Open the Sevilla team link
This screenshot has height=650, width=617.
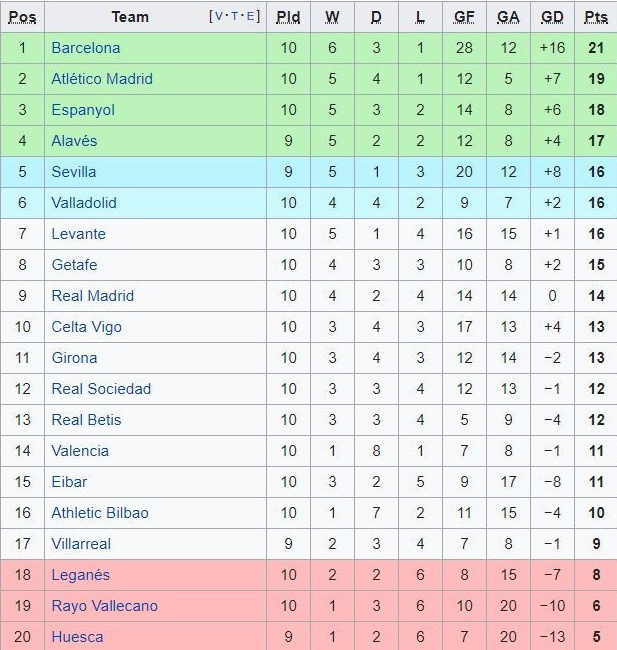73,172
